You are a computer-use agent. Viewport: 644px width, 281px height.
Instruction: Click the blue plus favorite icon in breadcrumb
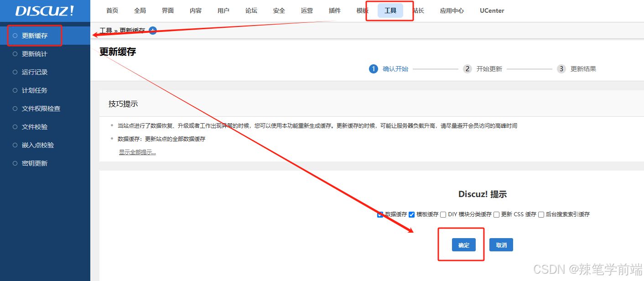pos(152,30)
